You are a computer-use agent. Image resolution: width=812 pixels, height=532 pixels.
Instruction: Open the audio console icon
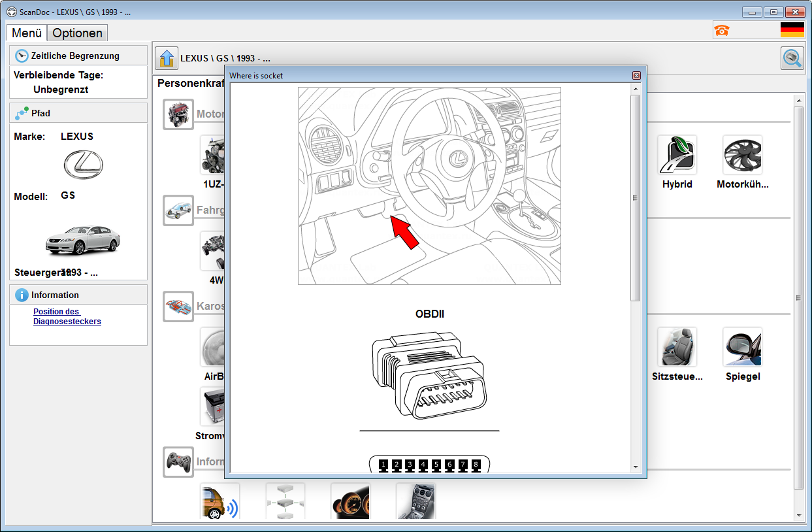(x=415, y=501)
